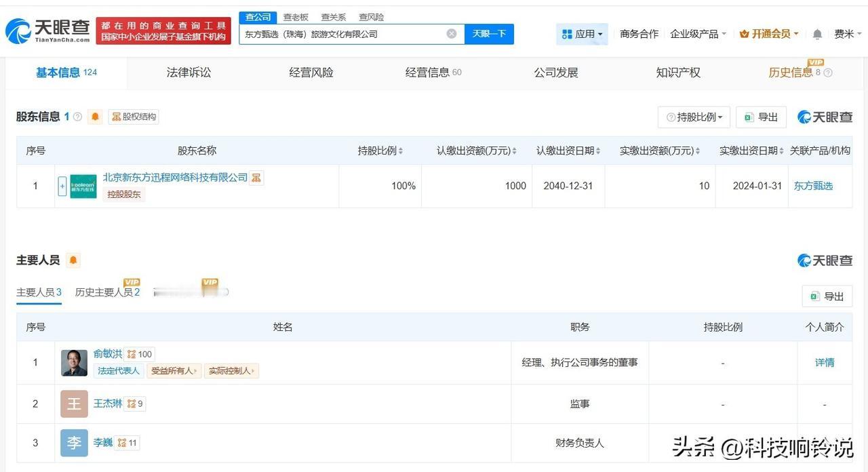Open the TianYanCha logo home link

48,31
